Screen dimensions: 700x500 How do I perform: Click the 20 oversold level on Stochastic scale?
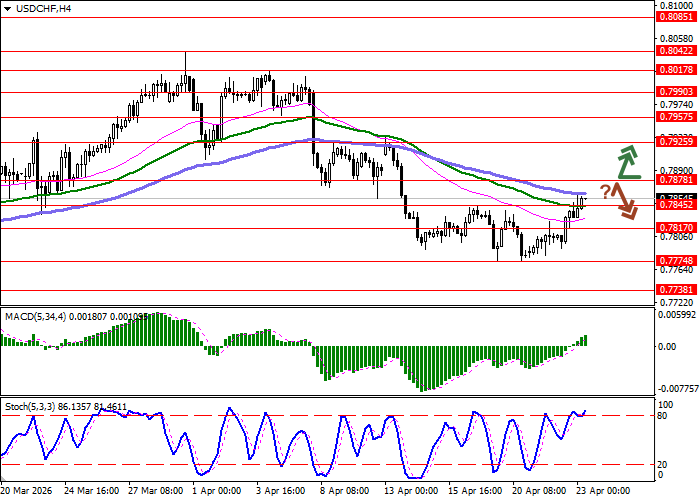click(663, 465)
